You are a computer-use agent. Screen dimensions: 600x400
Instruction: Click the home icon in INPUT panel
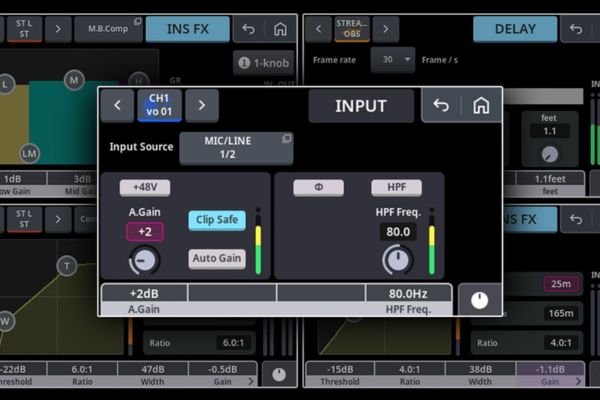pos(481,105)
